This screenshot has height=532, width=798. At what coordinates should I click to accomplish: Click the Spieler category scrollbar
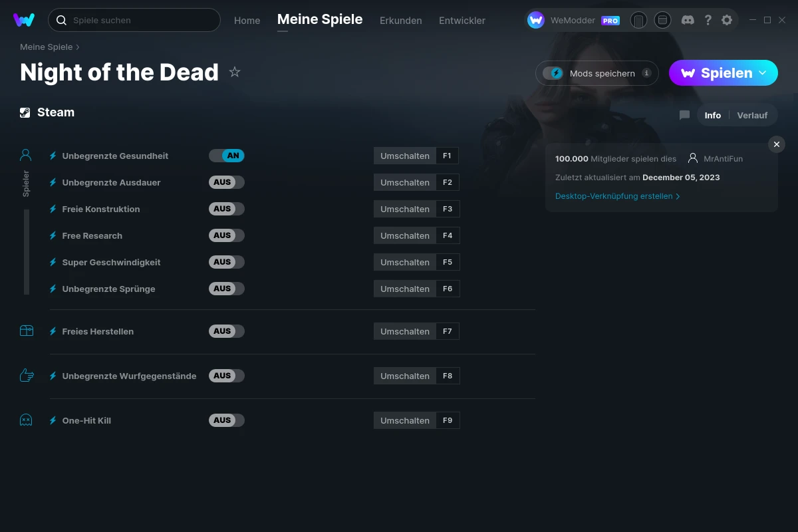point(27,251)
